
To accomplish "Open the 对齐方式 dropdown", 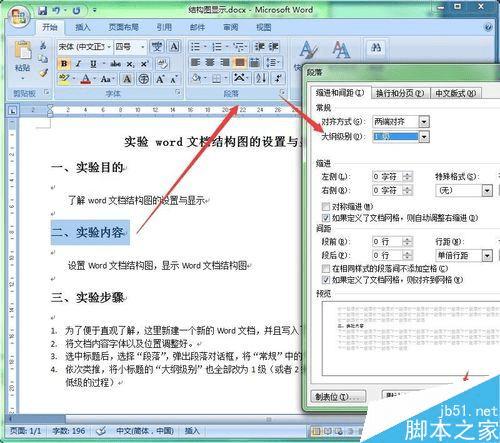I will (424, 122).
